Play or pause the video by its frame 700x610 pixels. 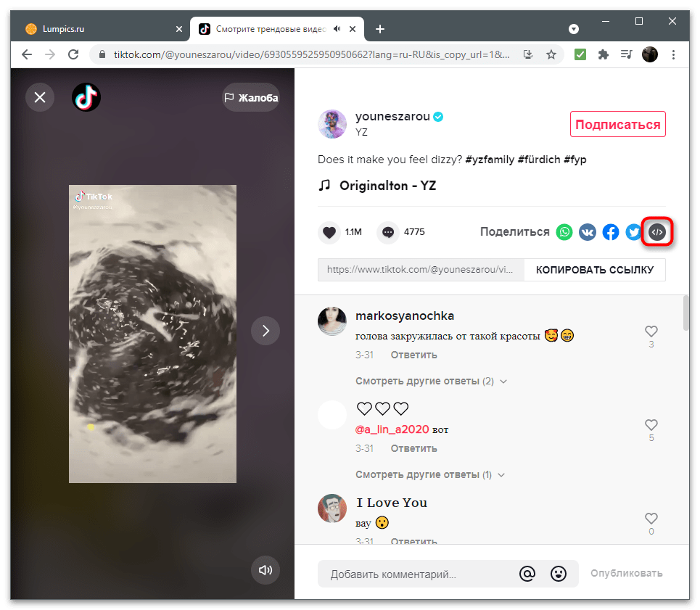pyautogui.click(x=152, y=334)
